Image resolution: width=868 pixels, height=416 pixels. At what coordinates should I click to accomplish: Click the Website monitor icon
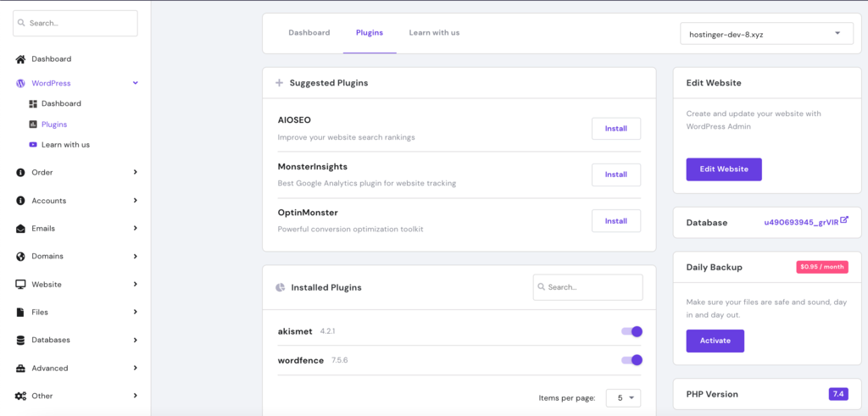click(x=20, y=285)
